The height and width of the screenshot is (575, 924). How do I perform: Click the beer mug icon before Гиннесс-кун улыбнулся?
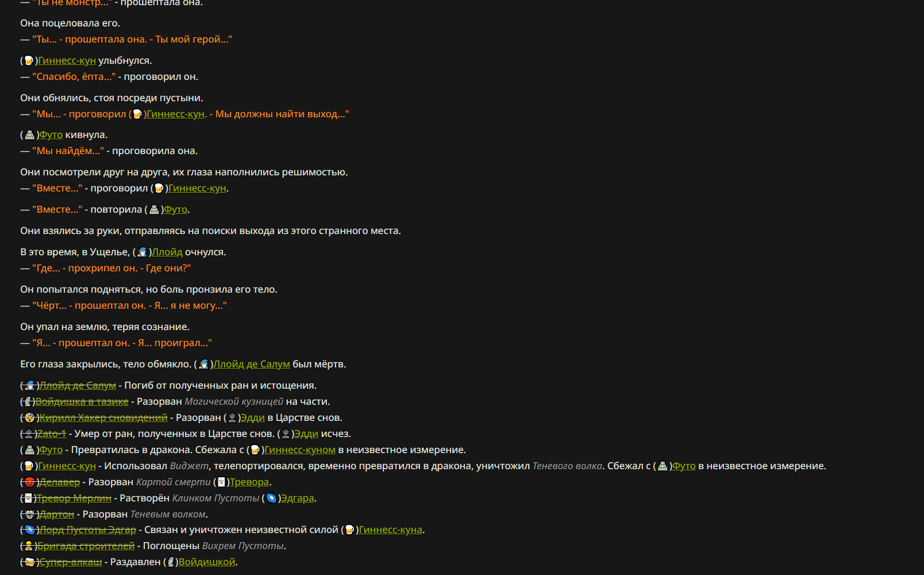pyautogui.click(x=29, y=60)
